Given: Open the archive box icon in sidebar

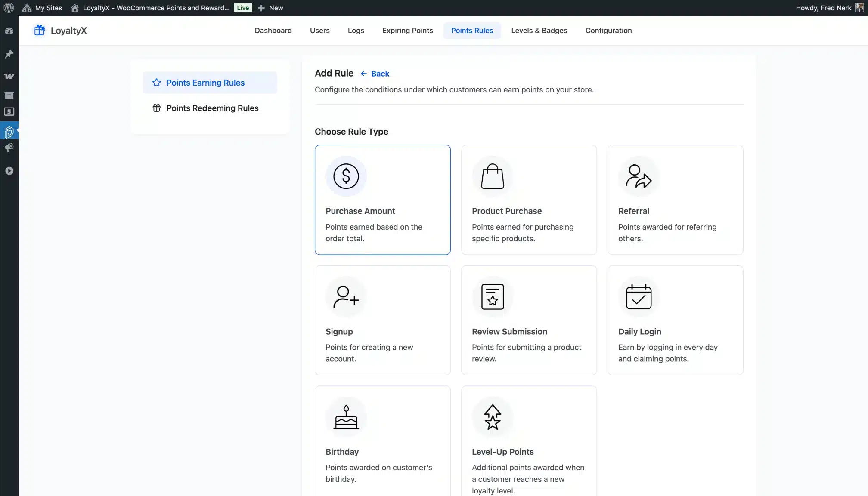Looking at the screenshot, I should click(x=9, y=95).
